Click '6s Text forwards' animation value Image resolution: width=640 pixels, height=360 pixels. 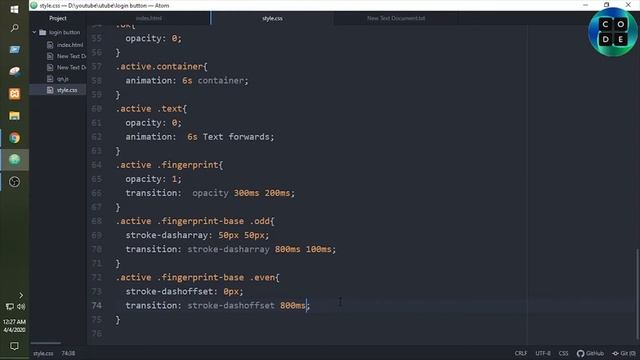[228, 137]
